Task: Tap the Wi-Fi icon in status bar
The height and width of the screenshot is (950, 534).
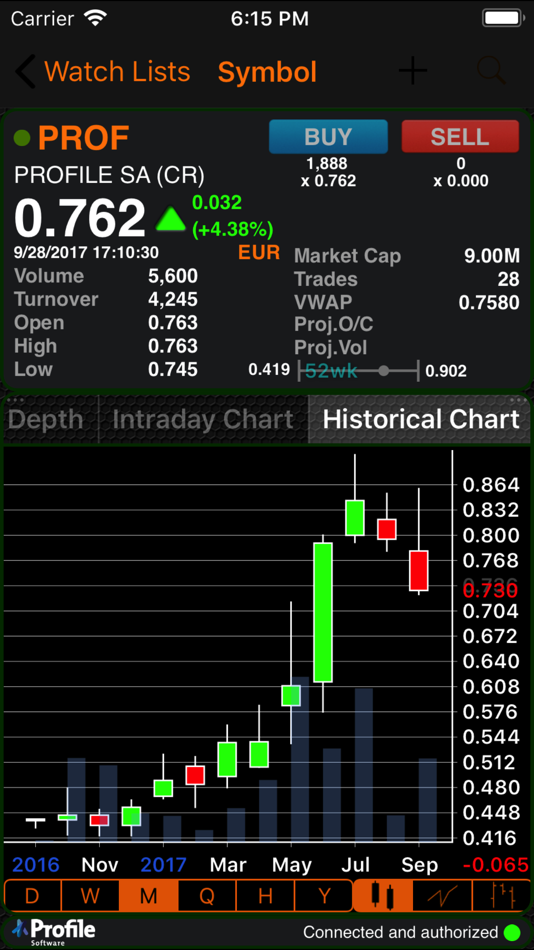Action: [95, 18]
